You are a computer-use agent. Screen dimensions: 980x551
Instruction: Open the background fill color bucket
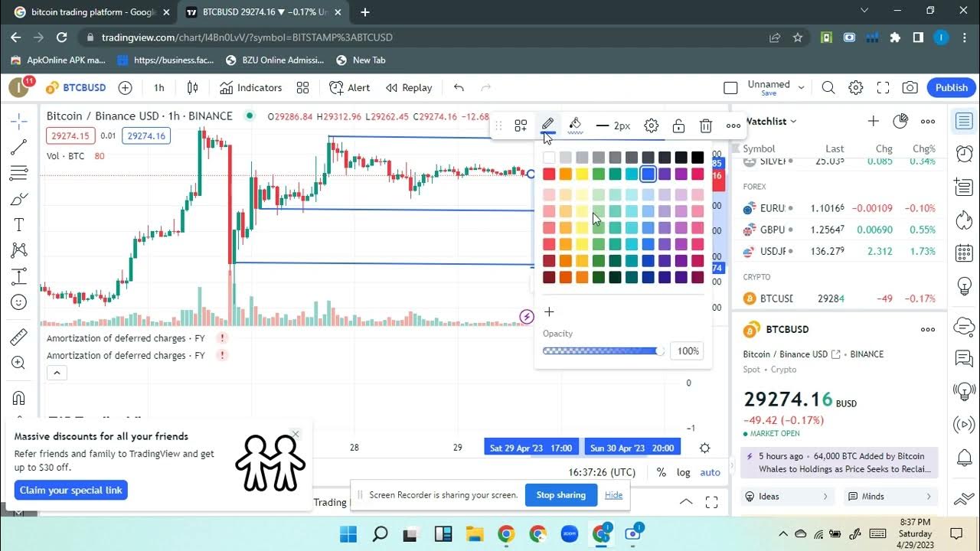coord(576,126)
